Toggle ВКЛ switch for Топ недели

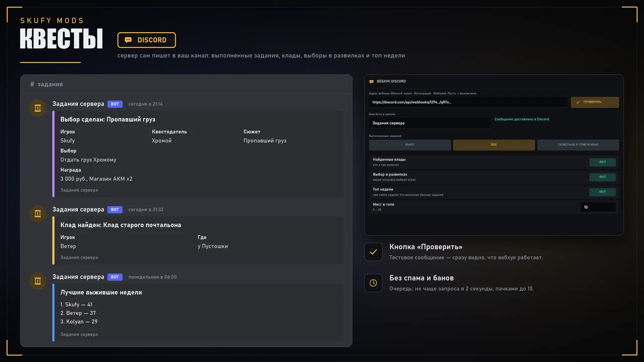pyautogui.click(x=602, y=192)
